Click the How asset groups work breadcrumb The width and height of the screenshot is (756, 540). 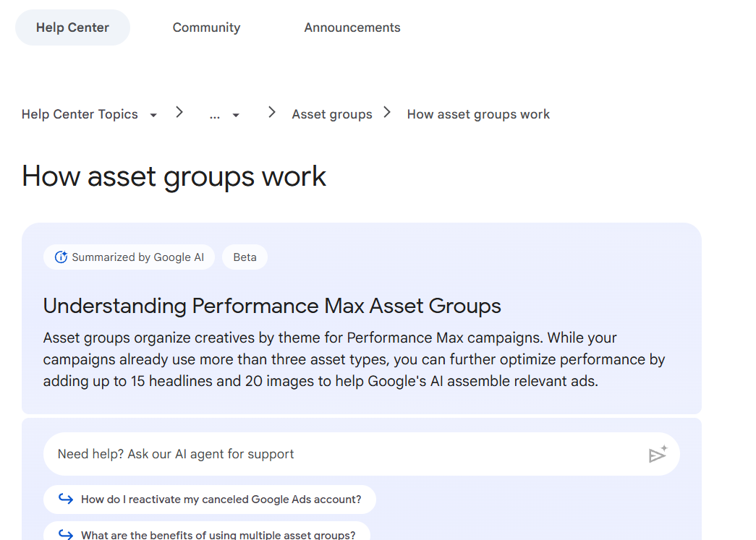tap(477, 114)
